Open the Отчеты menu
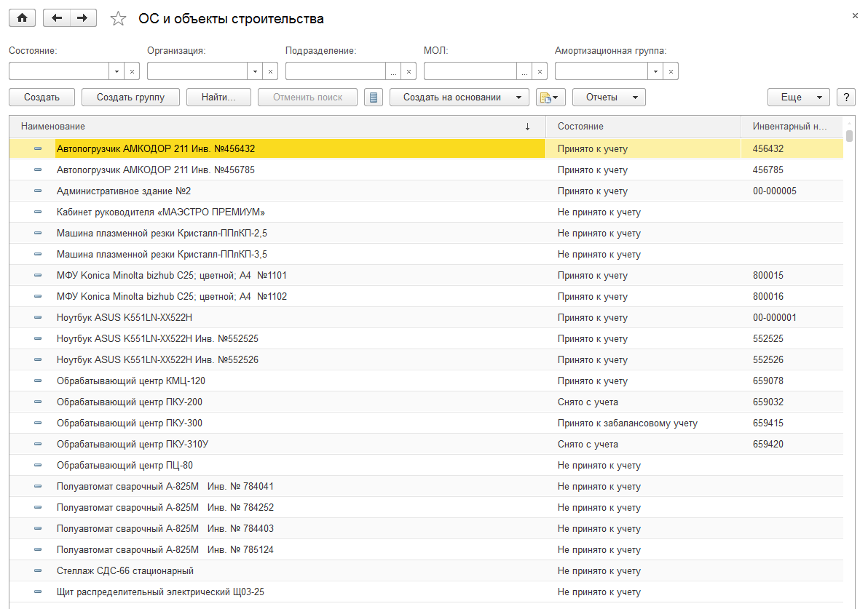This screenshot has width=868, height=609. (x=609, y=97)
